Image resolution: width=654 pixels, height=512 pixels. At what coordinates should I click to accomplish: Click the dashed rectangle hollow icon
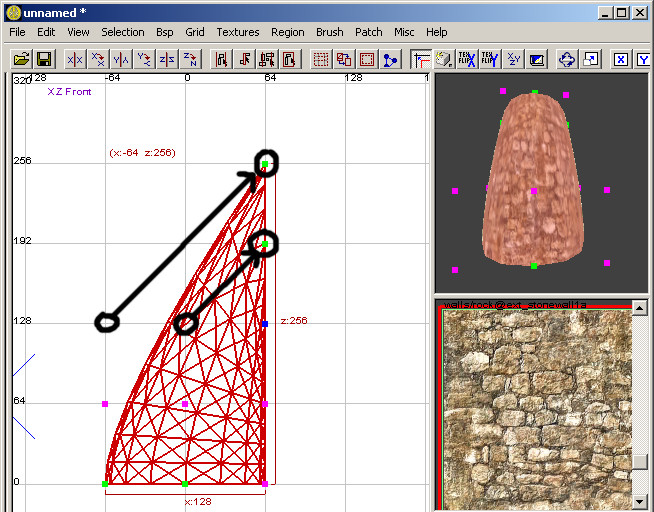point(367,60)
